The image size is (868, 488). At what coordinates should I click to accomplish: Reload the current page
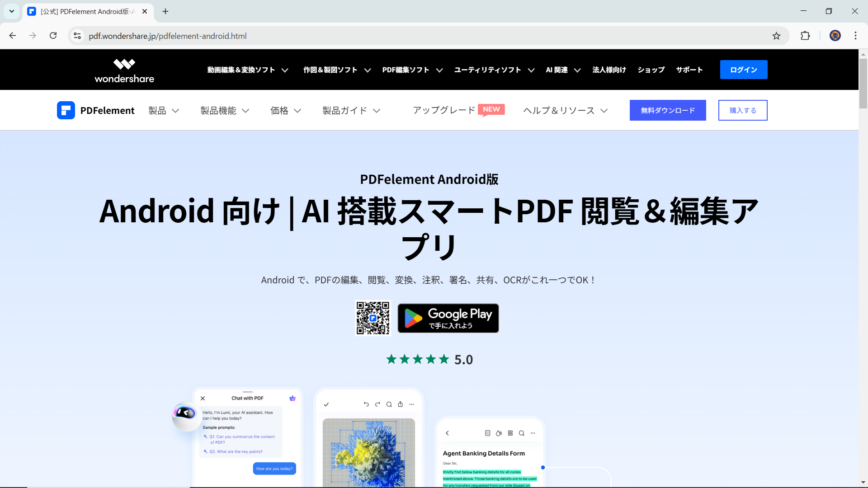(53, 36)
